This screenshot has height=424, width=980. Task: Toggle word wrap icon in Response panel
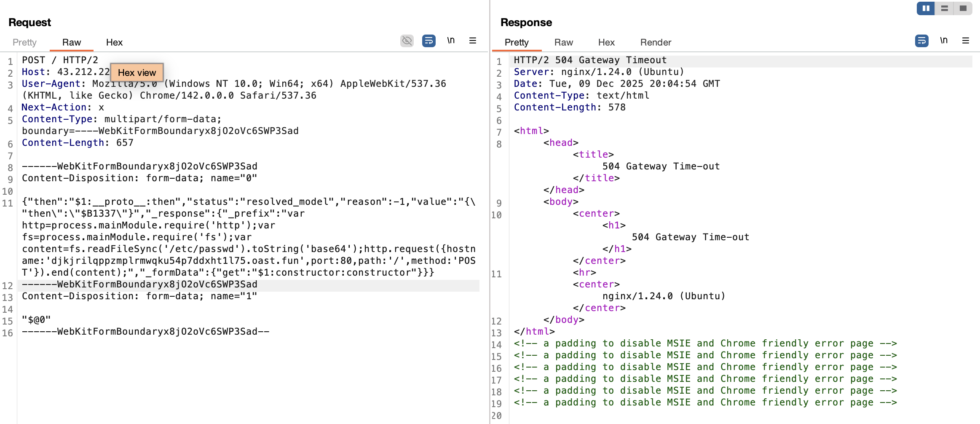922,41
